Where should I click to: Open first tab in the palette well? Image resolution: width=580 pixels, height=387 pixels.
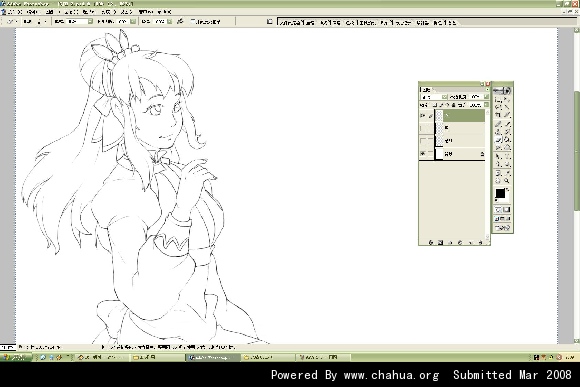click(x=297, y=22)
